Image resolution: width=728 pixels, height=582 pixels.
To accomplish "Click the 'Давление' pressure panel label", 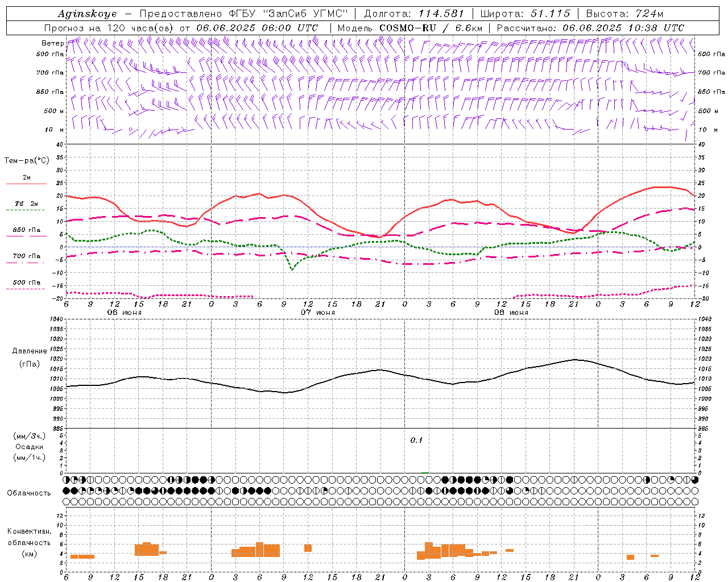I will click(30, 351).
